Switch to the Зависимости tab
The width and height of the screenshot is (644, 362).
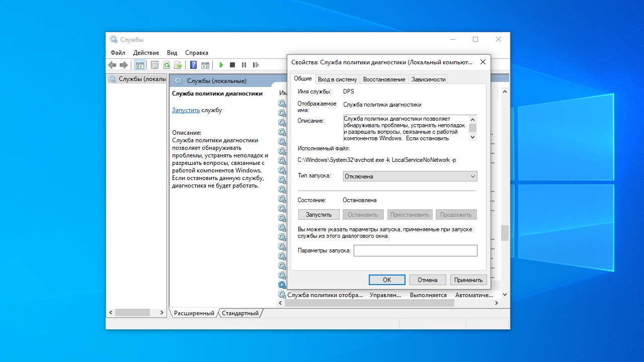(428, 79)
